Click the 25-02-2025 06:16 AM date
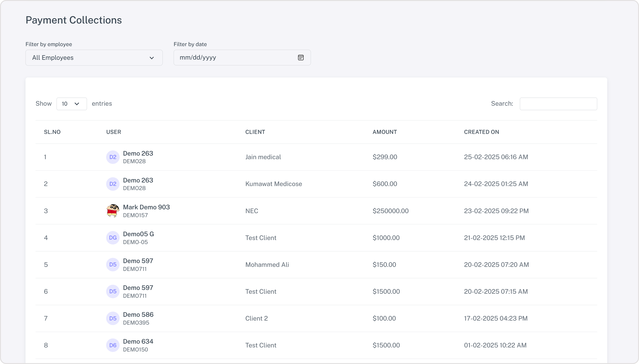 pyautogui.click(x=496, y=157)
